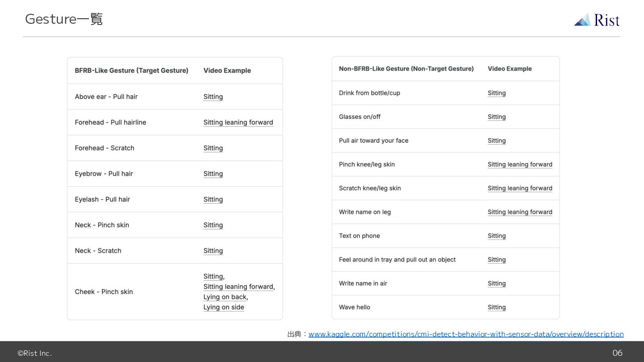
Task: Click the slide page number 06
Action: pos(617,353)
